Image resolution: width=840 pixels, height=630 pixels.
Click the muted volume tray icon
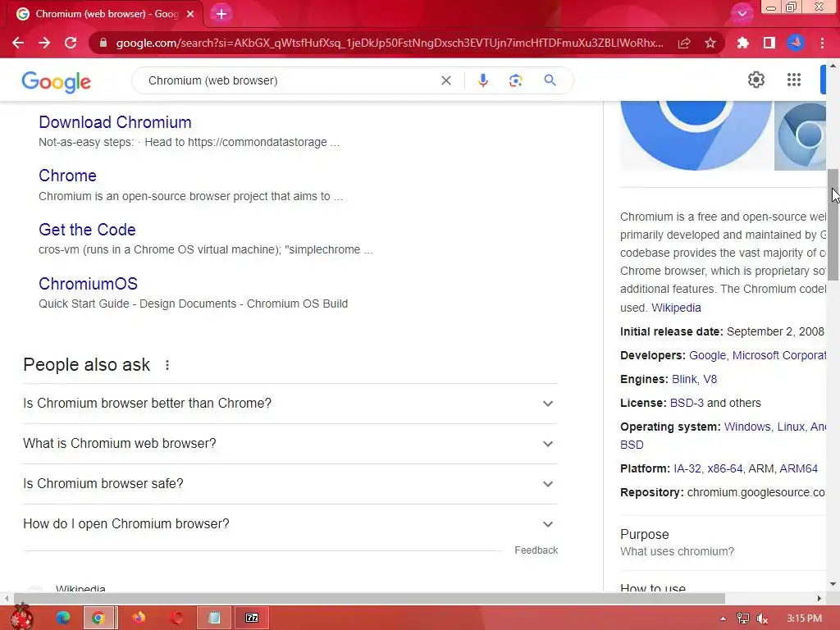pyautogui.click(x=762, y=619)
